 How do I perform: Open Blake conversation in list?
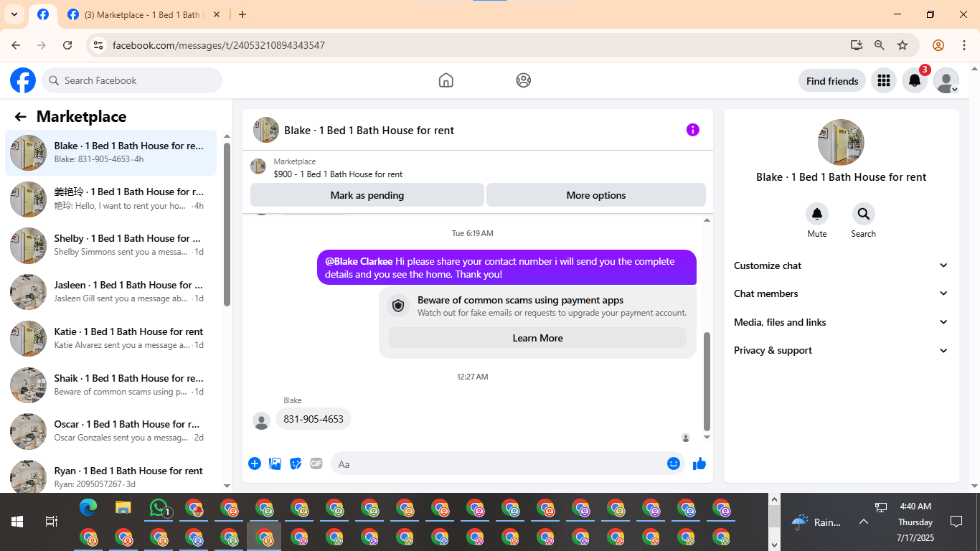coord(111,152)
